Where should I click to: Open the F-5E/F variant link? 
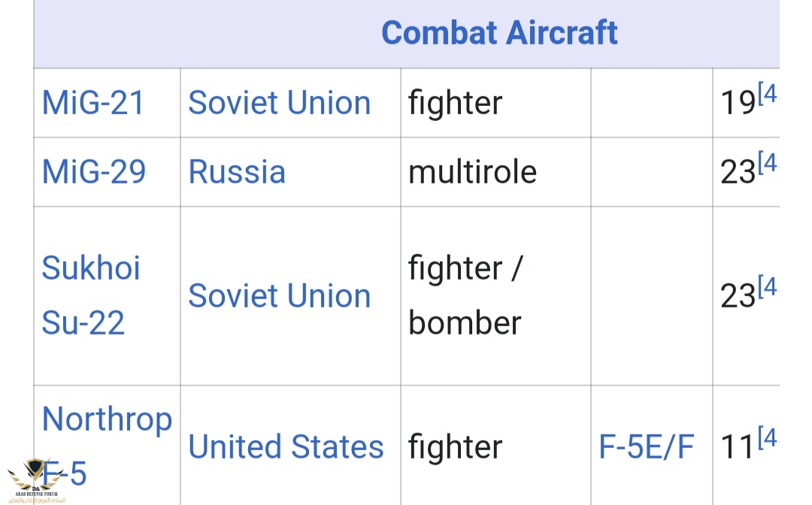pyautogui.click(x=647, y=447)
